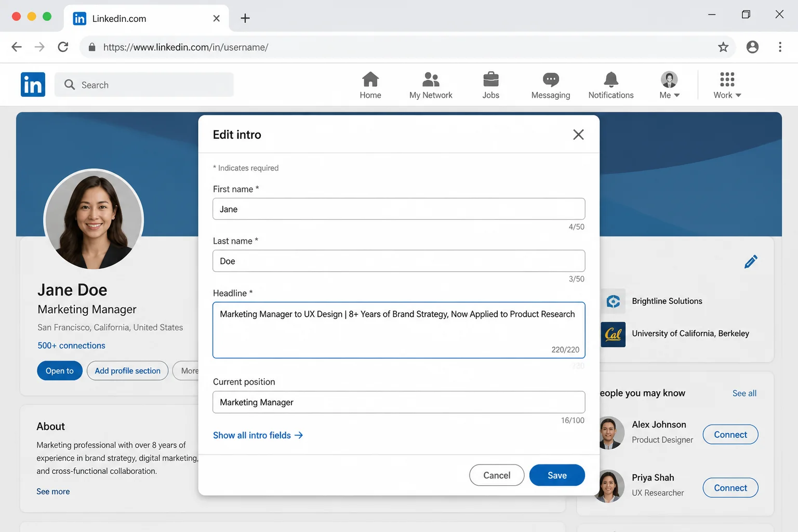Image resolution: width=798 pixels, height=532 pixels.
Task: Click the Edit intro dialog title
Action: pyautogui.click(x=237, y=135)
